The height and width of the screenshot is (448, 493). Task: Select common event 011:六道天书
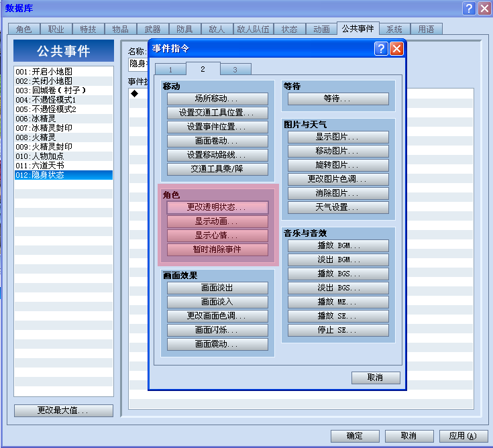click(64, 166)
